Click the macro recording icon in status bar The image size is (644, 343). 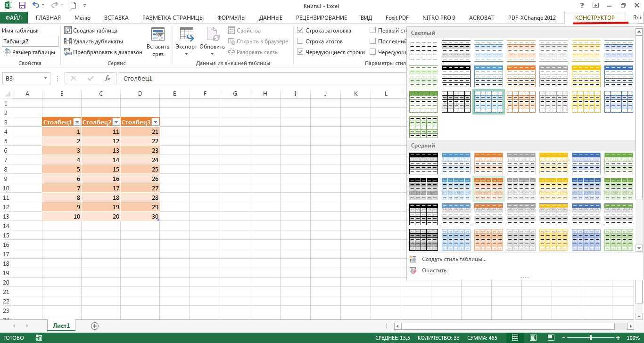coord(39,338)
